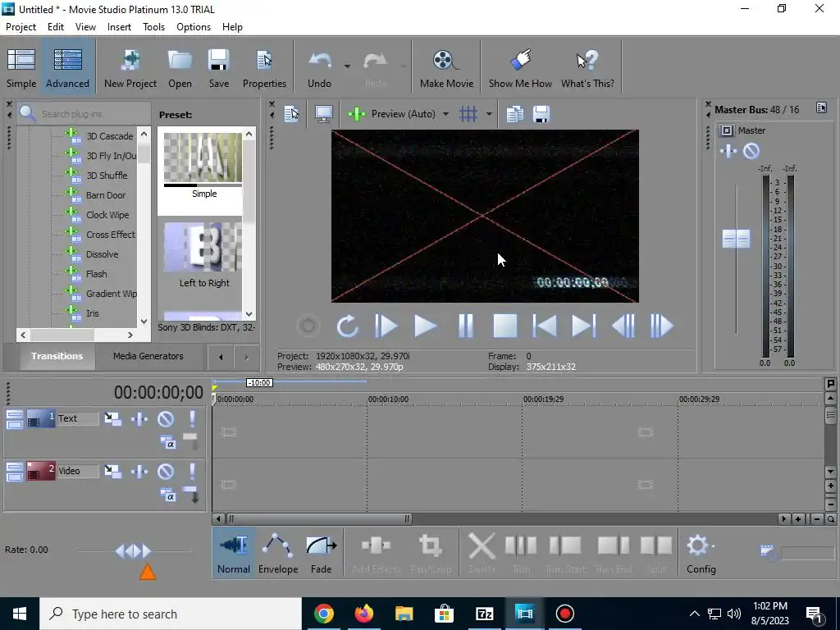840x630 pixels.
Task: Open Config dropdown arrow options
Action: tap(713, 547)
